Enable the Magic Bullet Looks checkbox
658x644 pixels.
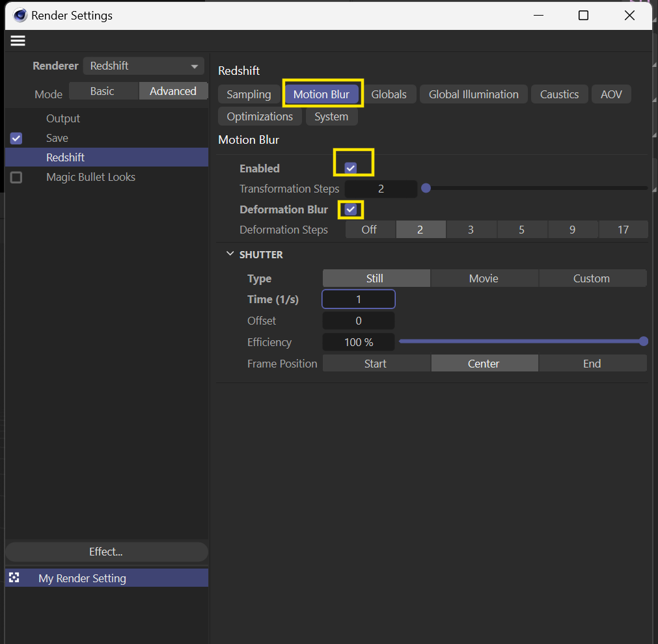pyautogui.click(x=16, y=177)
